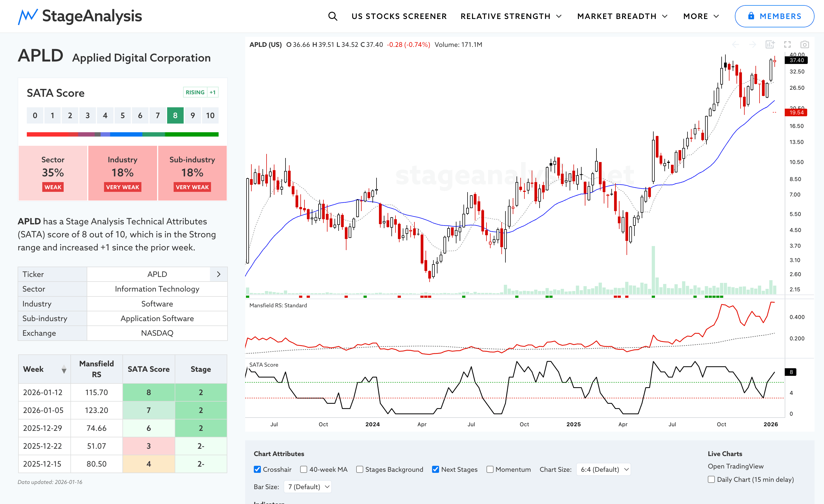Image resolution: width=824 pixels, height=504 pixels.
Task: Click the add indicator chart icon
Action: pyautogui.click(x=770, y=44)
